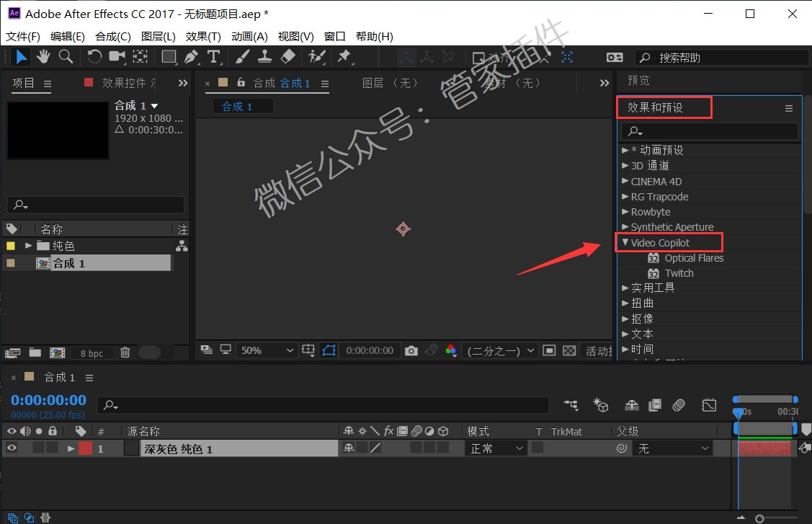This screenshot has width=812, height=524.
Task: Click the 0:00:00:00 timeline timecode
Action: (x=49, y=400)
